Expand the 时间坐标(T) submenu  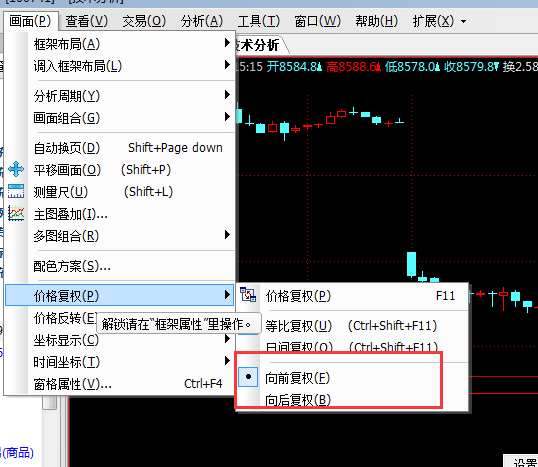[x=119, y=362]
